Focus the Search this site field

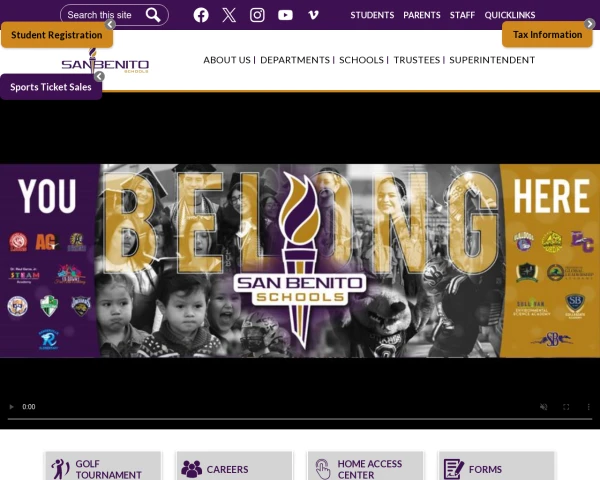[103, 15]
